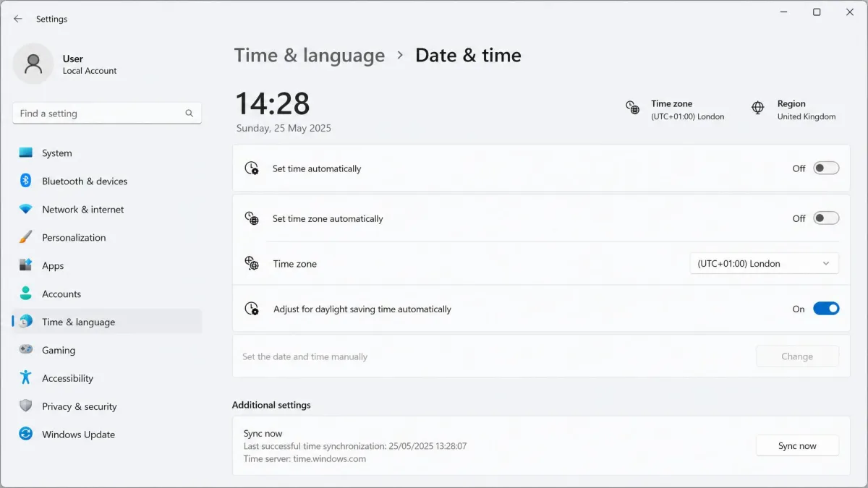Image resolution: width=868 pixels, height=488 pixels.
Task: Click the Time & language globe icon
Action: pyautogui.click(x=26, y=321)
